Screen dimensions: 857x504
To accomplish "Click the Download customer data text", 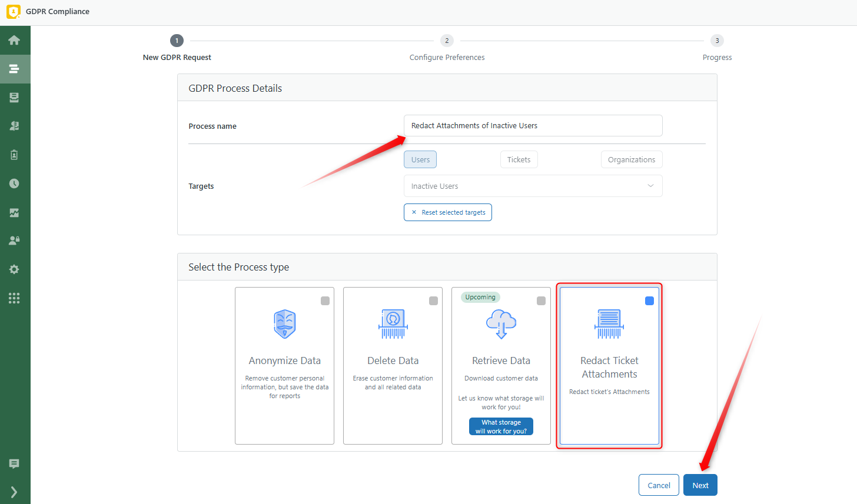I will click(x=501, y=378).
